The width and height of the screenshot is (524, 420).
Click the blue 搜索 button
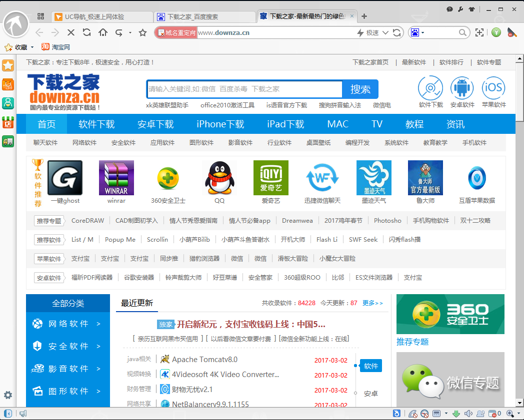coord(360,89)
